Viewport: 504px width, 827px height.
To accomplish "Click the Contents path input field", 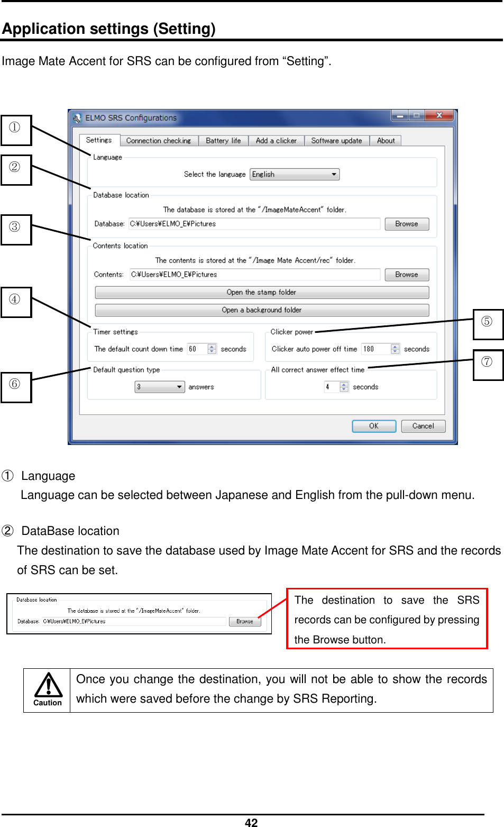I will coord(254,275).
